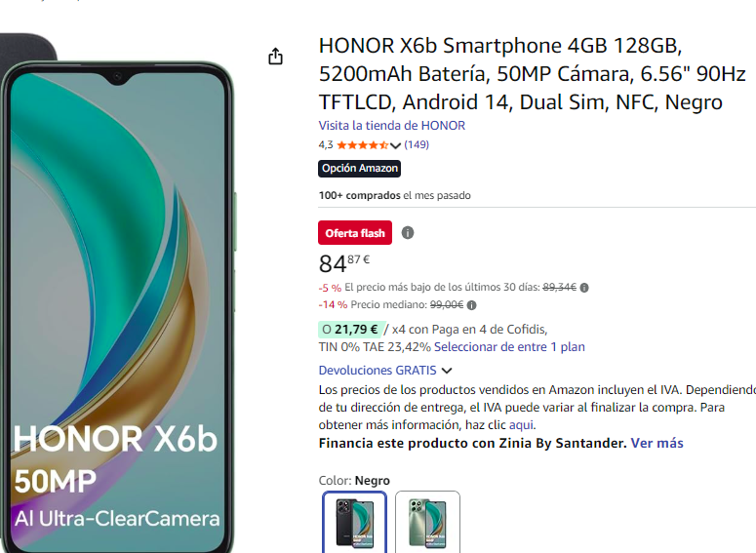Image resolution: width=756 pixels, height=553 pixels.
Task: Select the Negro color swatch
Action: (354, 522)
